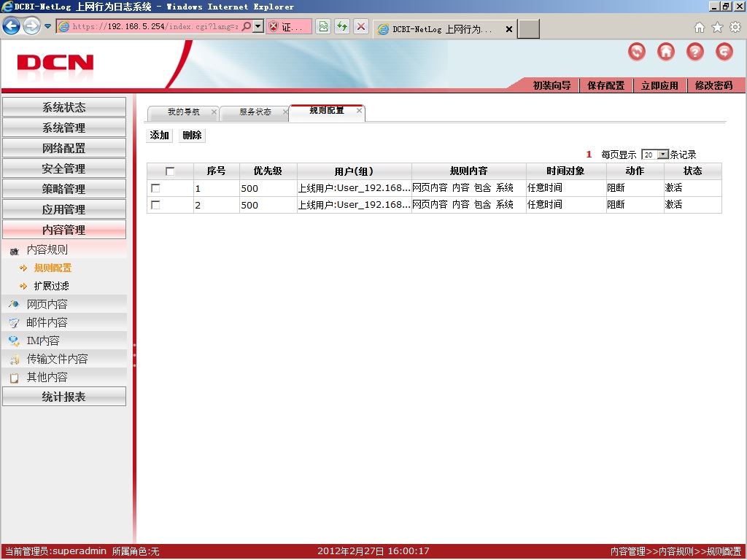
Task: Click the 其他内容 clipboard icon
Action: (x=14, y=378)
